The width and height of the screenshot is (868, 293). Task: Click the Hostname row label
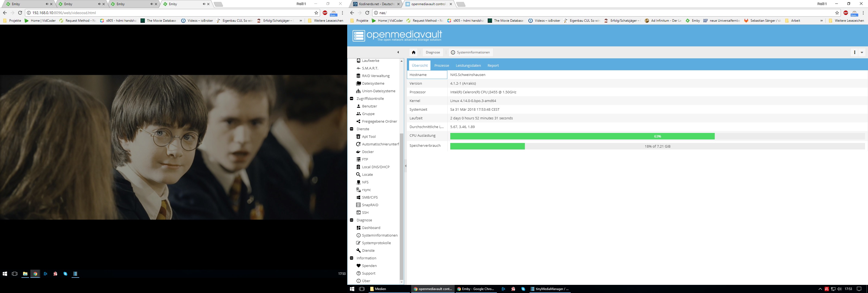(x=427, y=75)
